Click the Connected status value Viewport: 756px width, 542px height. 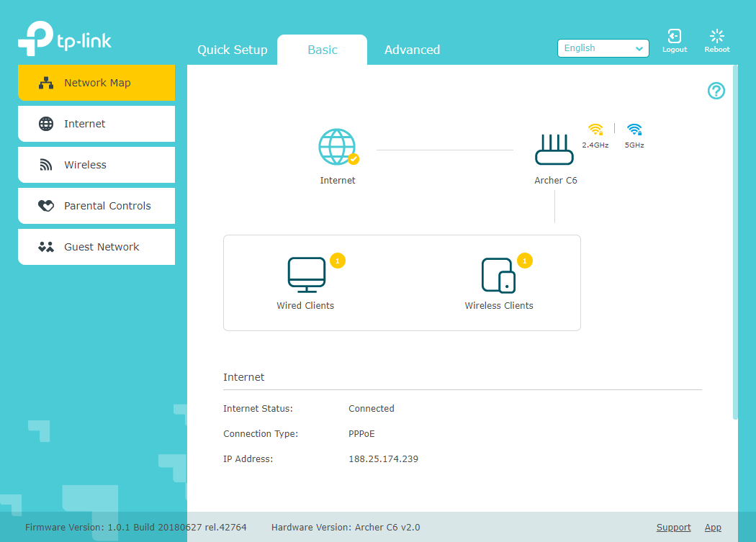(372, 408)
